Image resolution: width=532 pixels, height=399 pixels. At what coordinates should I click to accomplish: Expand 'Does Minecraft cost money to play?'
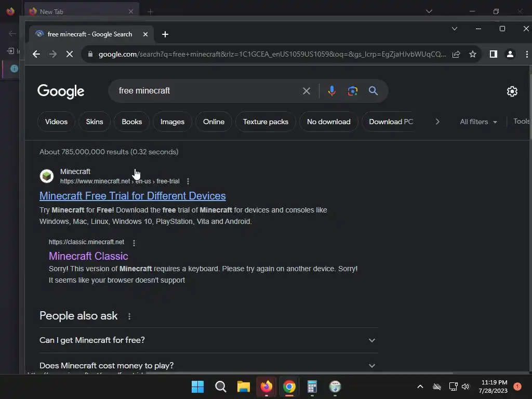209,366
